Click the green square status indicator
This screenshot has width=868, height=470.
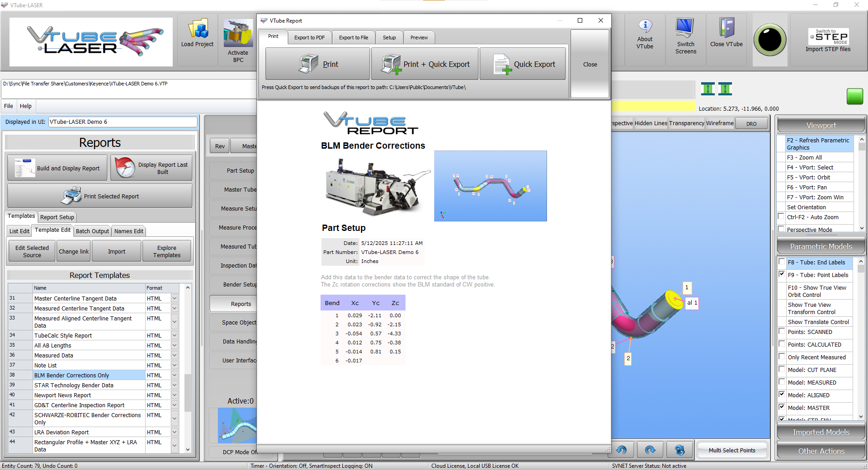[854, 96]
